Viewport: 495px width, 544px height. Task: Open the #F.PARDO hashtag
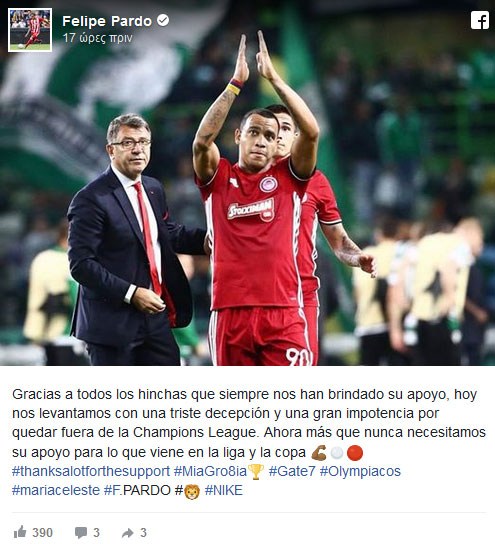pyautogui.click(x=137, y=491)
